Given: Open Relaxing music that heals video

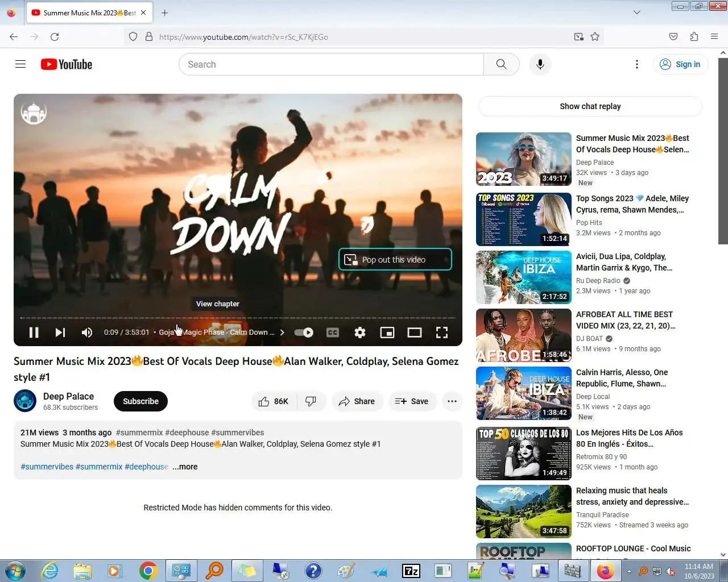Looking at the screenshot, I should point(632,496).
